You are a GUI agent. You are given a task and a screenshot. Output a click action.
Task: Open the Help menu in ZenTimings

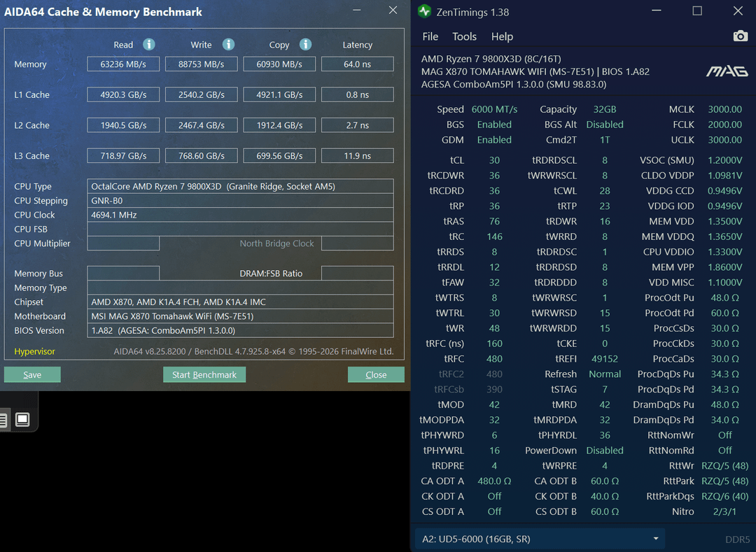(502, 36)
